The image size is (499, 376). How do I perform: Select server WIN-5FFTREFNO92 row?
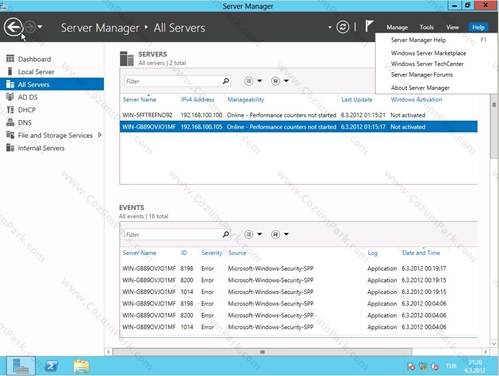299,115
